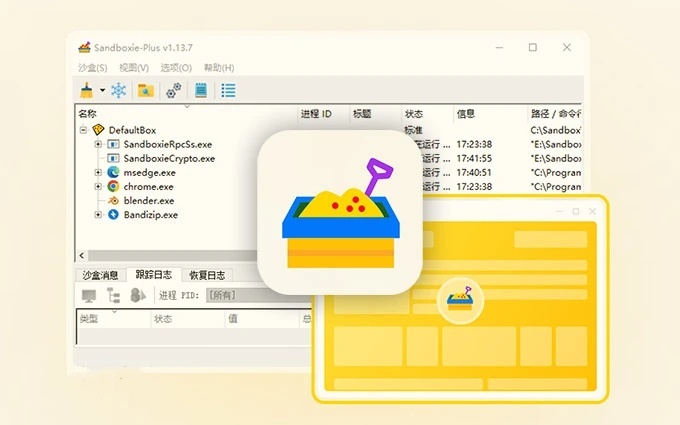This screenshot has width=680, height=425.
Task: Click the time value 17:41:55
Action: click(x=474, y=158)
